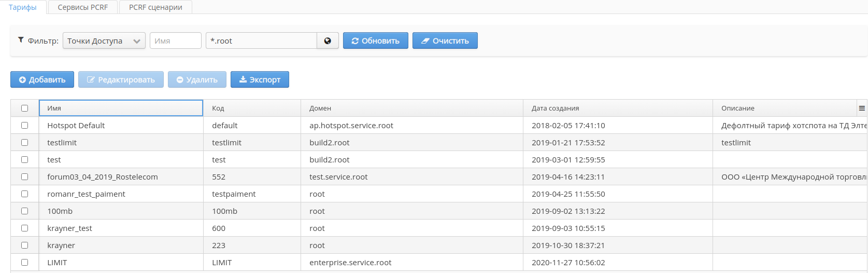Open the Точки Доступа filter dropdown

pyautogui.click(x=104, y=40)
